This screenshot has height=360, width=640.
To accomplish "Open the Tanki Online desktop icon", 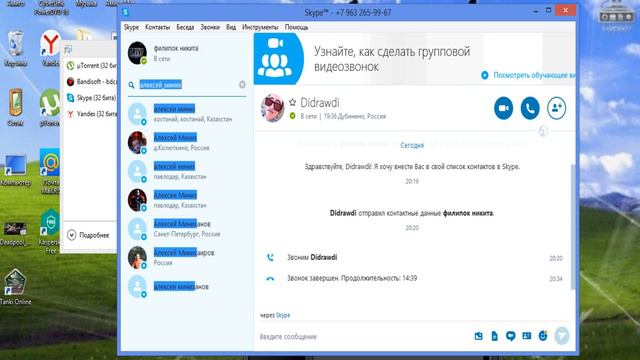I will click(x=16, y=287).
